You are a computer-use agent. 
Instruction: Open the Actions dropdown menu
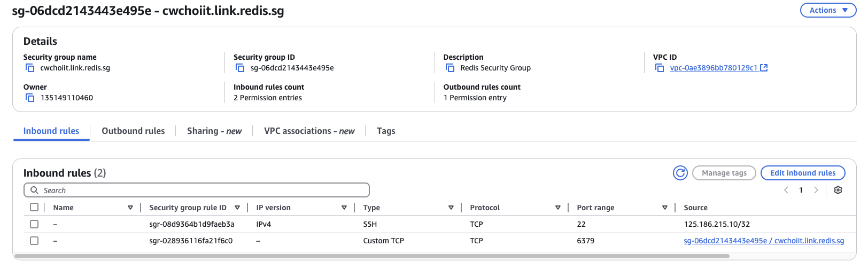828,10
